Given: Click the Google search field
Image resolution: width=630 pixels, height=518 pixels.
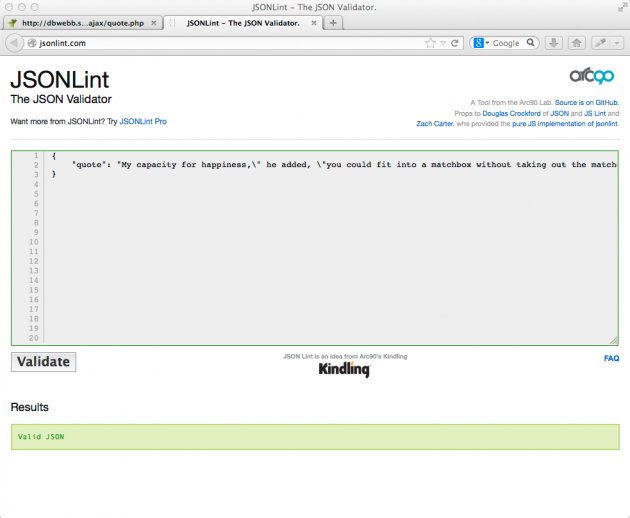Looking at the screenshot, I should [x=507, y=43].
